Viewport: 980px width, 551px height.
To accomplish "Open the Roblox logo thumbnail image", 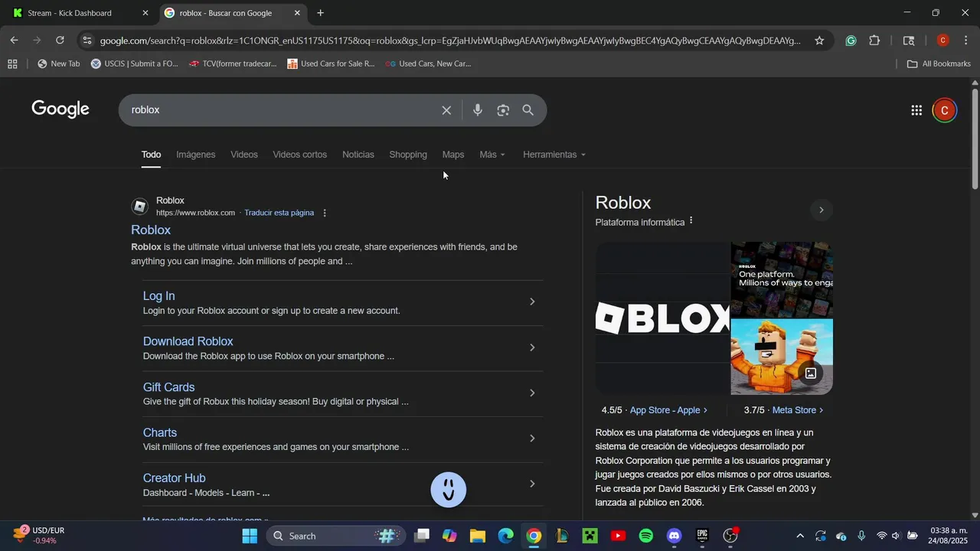I will pyautogui.click(x=663, y=318).
